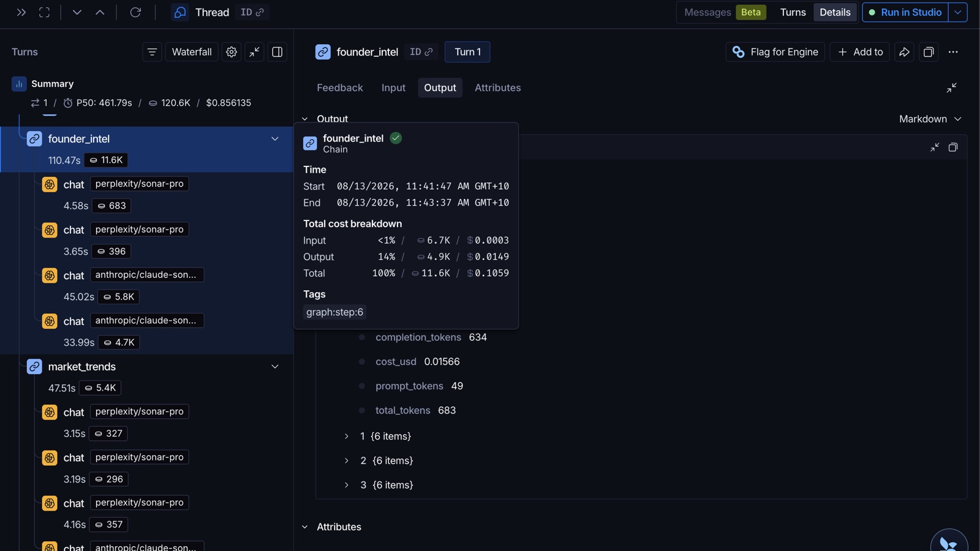Toggle fullscreen view icon
The image size is (980, 551).
tap(44, 12)
